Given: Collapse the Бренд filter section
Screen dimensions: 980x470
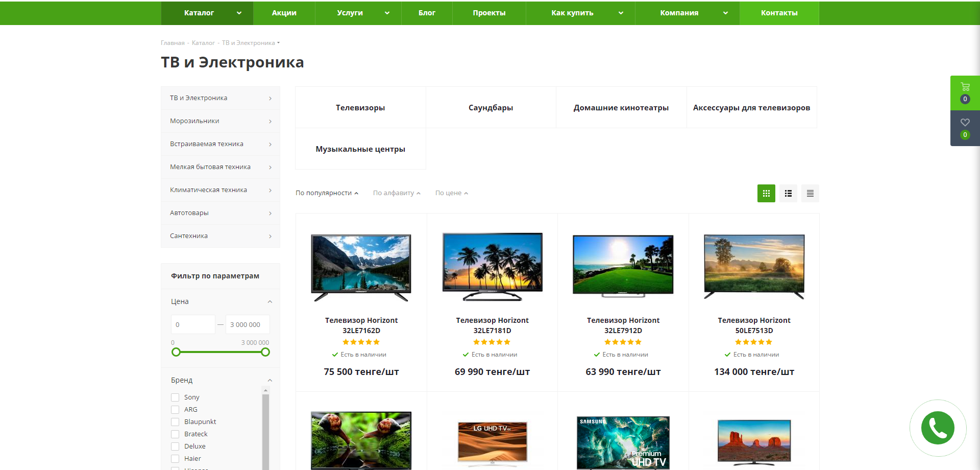Looking at the screenshot, I should (x=270, y=381).
